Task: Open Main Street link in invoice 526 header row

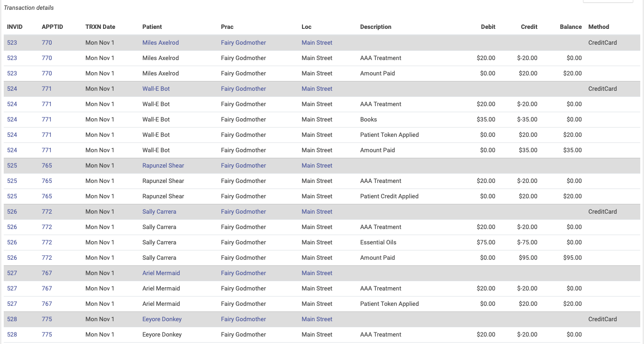Action: click(x=317, y=211)
